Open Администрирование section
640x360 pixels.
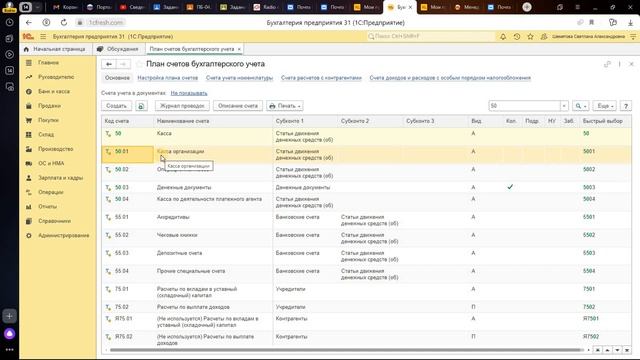pyautogui.click(x=64, y=236)
